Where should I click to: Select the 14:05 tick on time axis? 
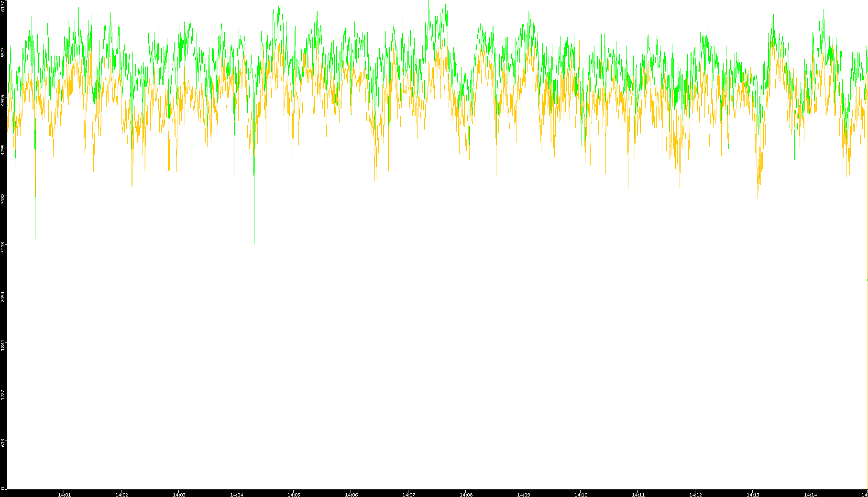point(294,494)
